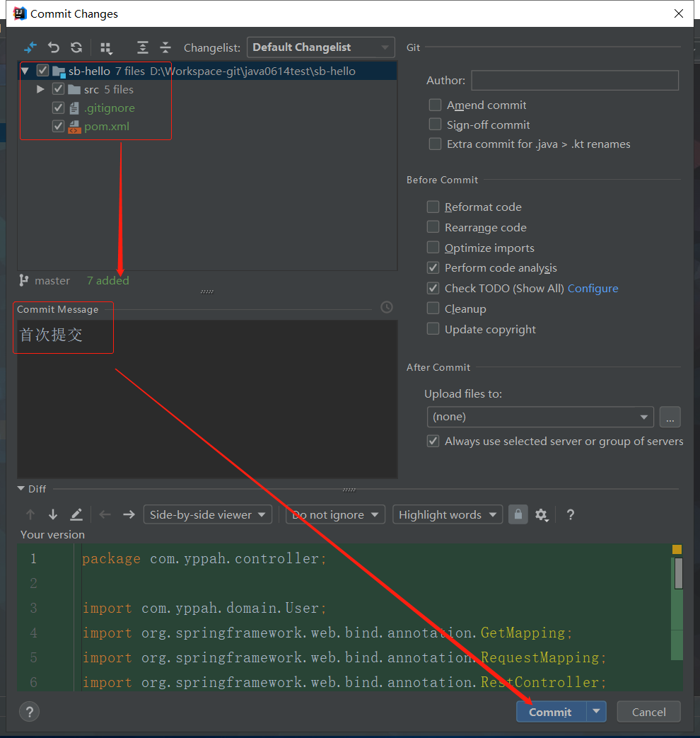Click the Group By toolbar icon
This screenshot has height=738, width=700.
[106, 47]
